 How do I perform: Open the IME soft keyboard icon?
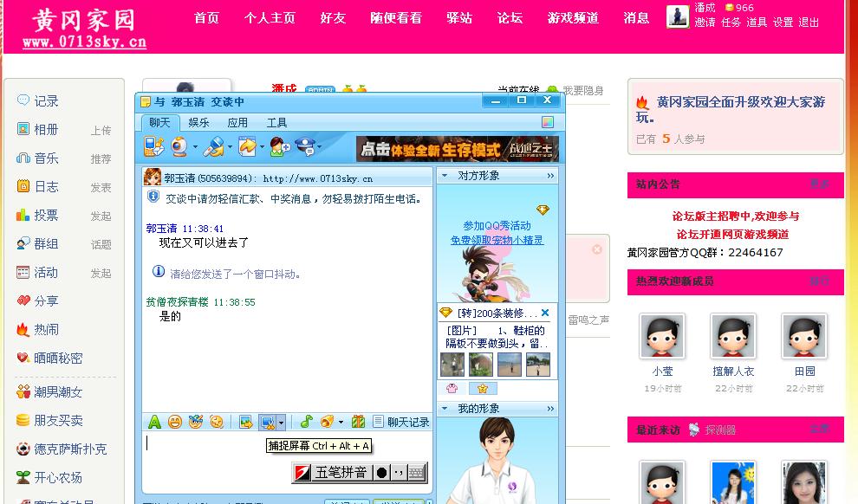click(x=416, y=472)
